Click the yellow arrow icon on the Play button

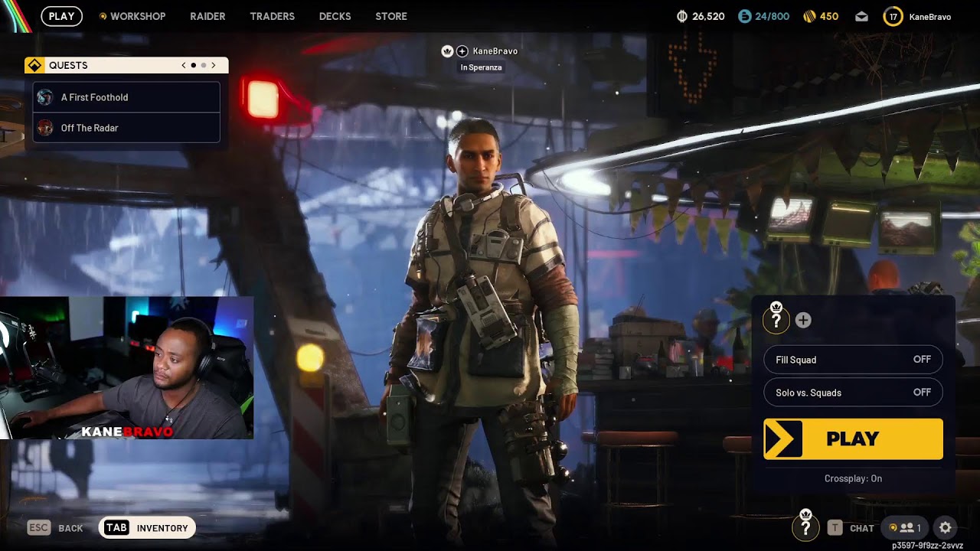click(783, 439)
